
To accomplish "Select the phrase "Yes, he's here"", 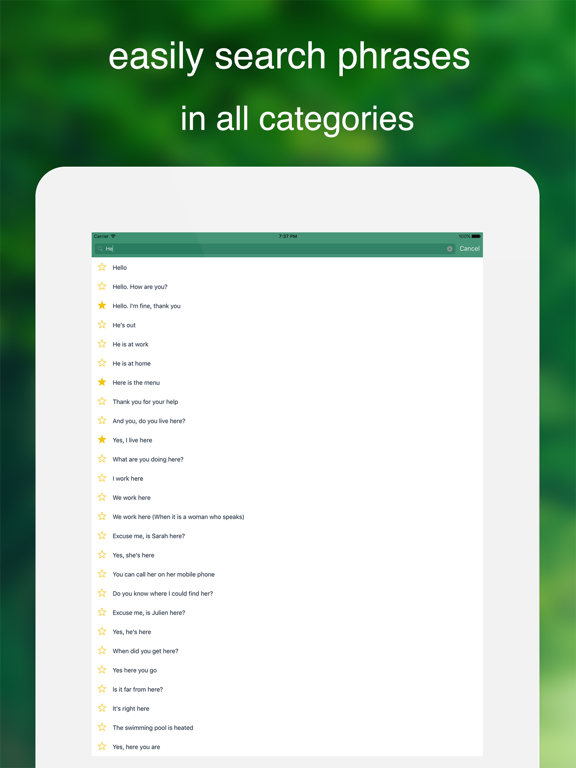I will tap(287, 631).
